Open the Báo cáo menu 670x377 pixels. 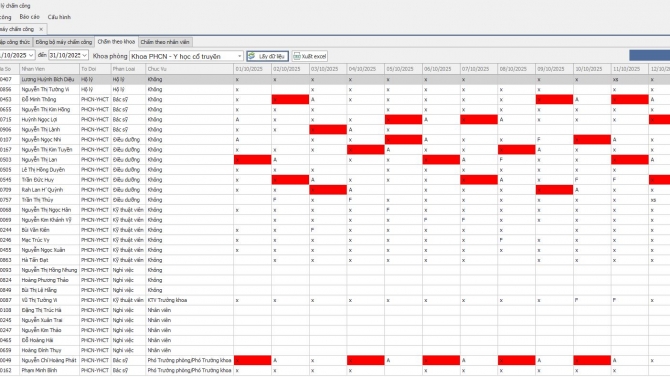pos(29,17)
